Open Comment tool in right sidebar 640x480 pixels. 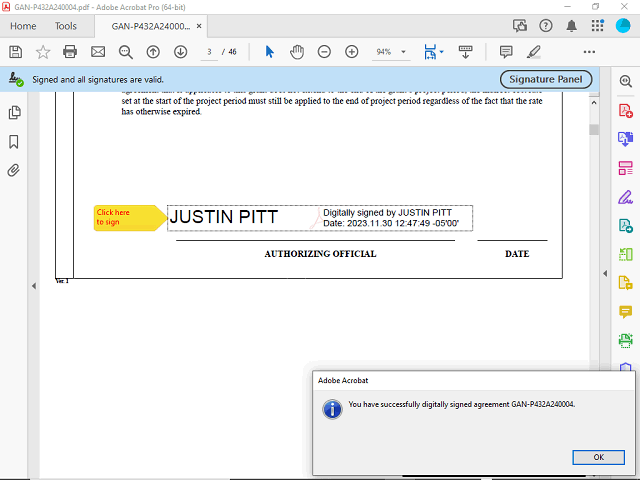626,312
